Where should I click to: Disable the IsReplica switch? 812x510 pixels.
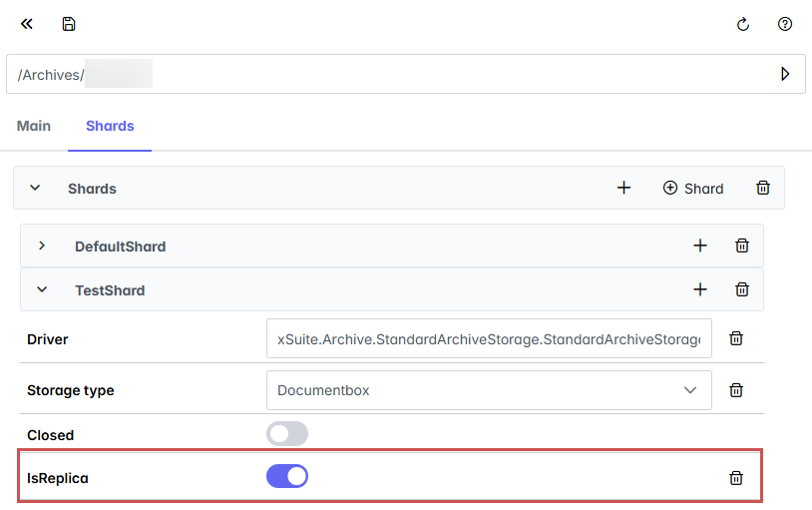287,476
